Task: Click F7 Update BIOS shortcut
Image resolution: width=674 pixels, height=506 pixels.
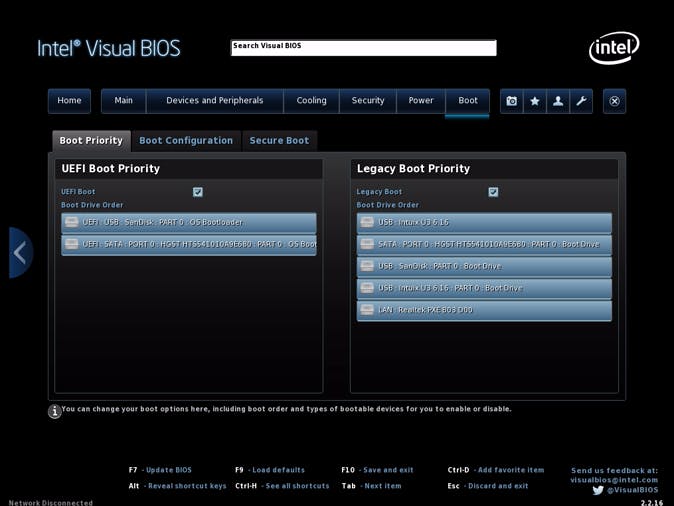Action: tap(160, 470)
